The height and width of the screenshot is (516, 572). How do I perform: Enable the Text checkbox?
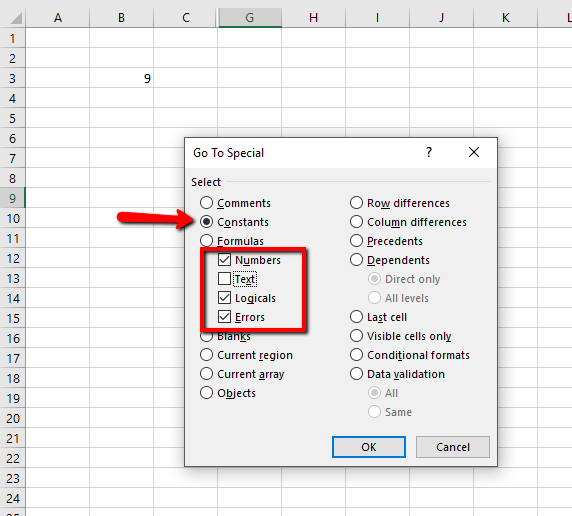click(224, 278)
